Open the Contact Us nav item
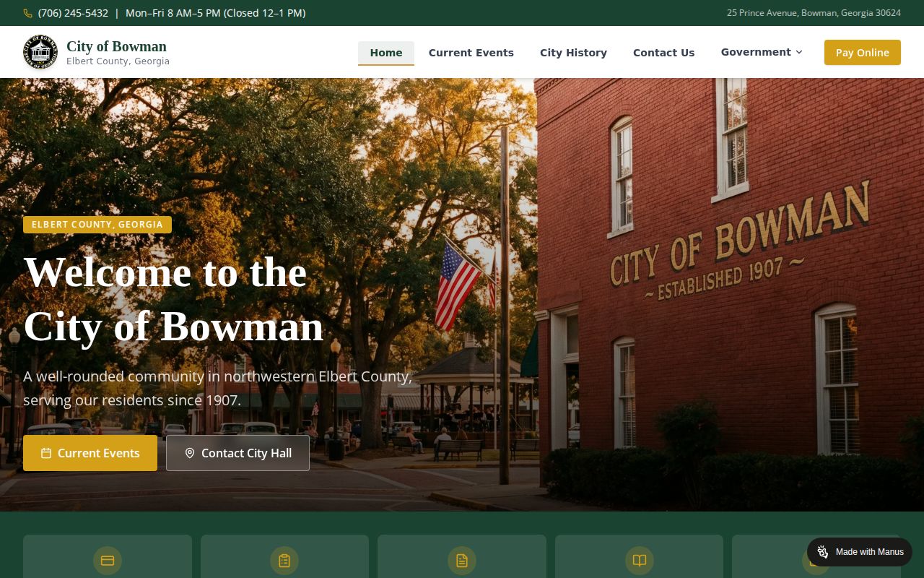Screen dimensions: 924x578 point(663,53)
